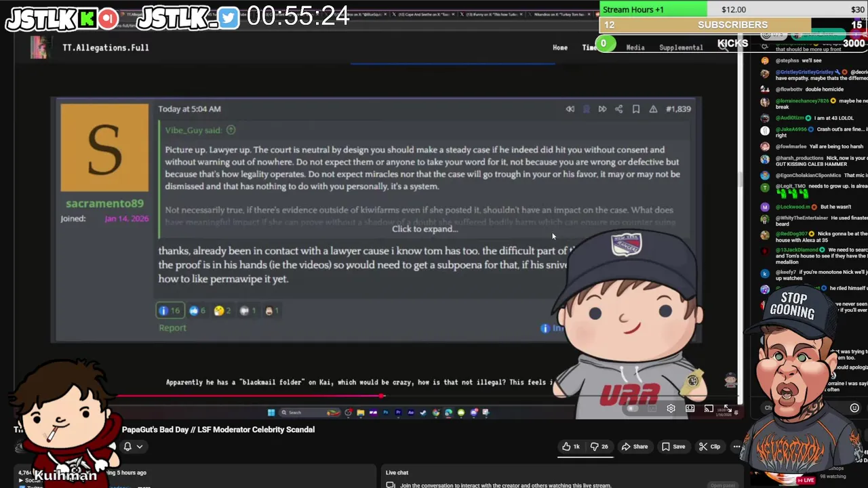The height and width of the screenshot is (488, 868).
Task: Open After Effects from the streamed taskbar
Action: (x=411, y=412)
